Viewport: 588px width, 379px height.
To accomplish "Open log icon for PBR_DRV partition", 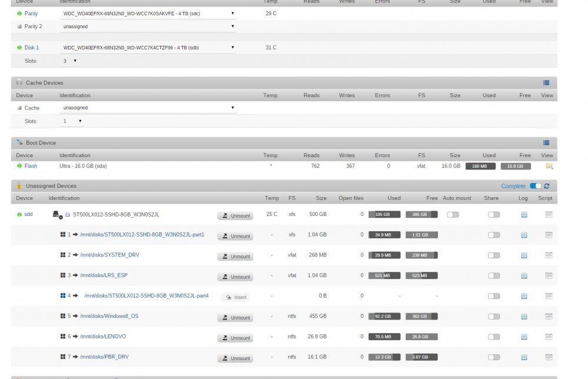I will tap(524, 357).
